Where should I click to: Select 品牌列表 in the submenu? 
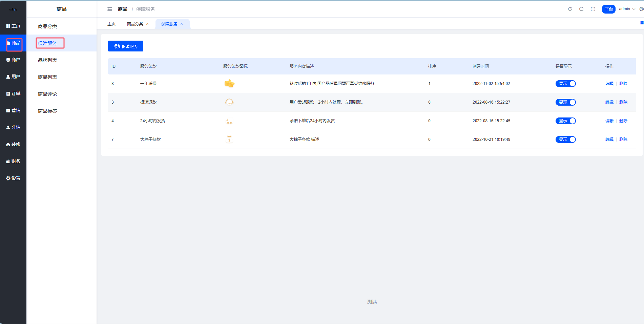coord(47,60)
